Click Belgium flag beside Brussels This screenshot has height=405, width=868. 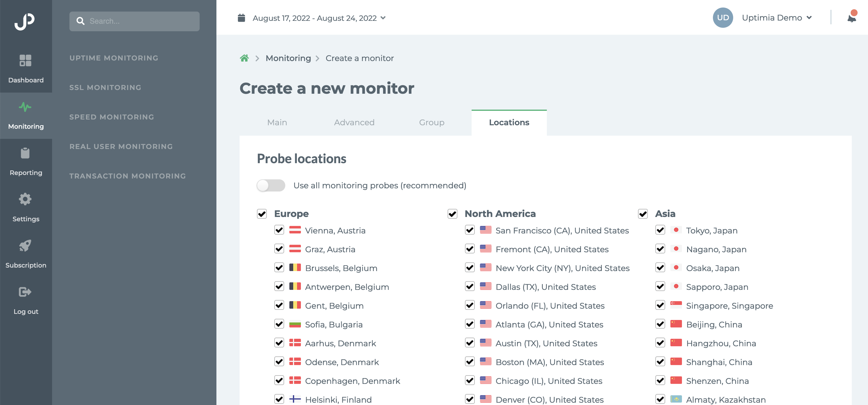coord(295,268)
